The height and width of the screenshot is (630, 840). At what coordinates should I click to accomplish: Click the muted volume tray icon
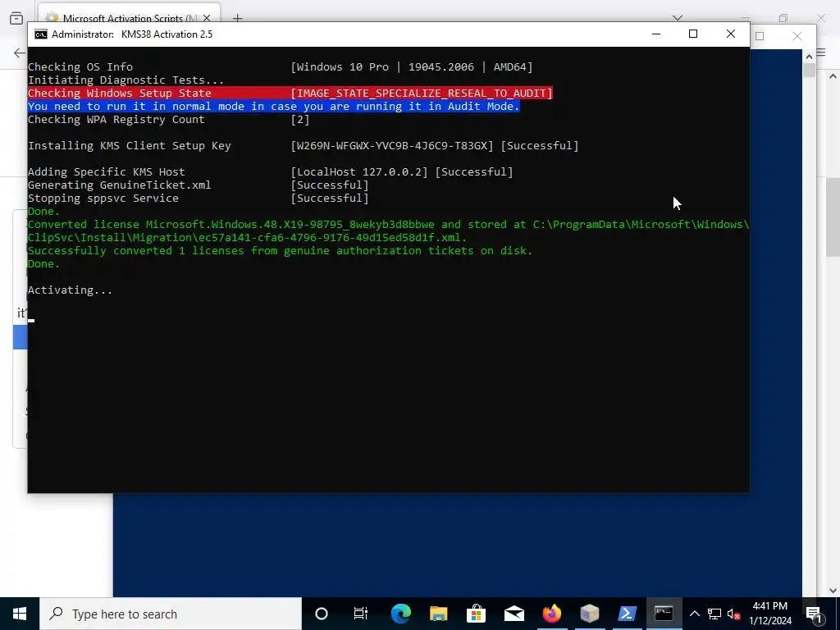point(734,614)
